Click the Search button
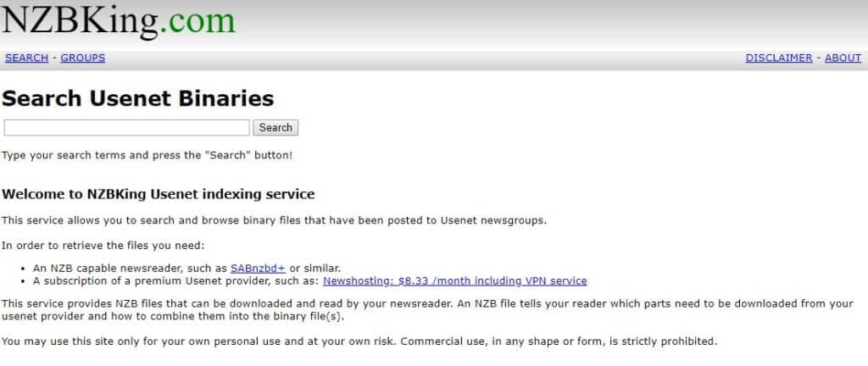Screen dimensions: 868x366 (275, 128)
